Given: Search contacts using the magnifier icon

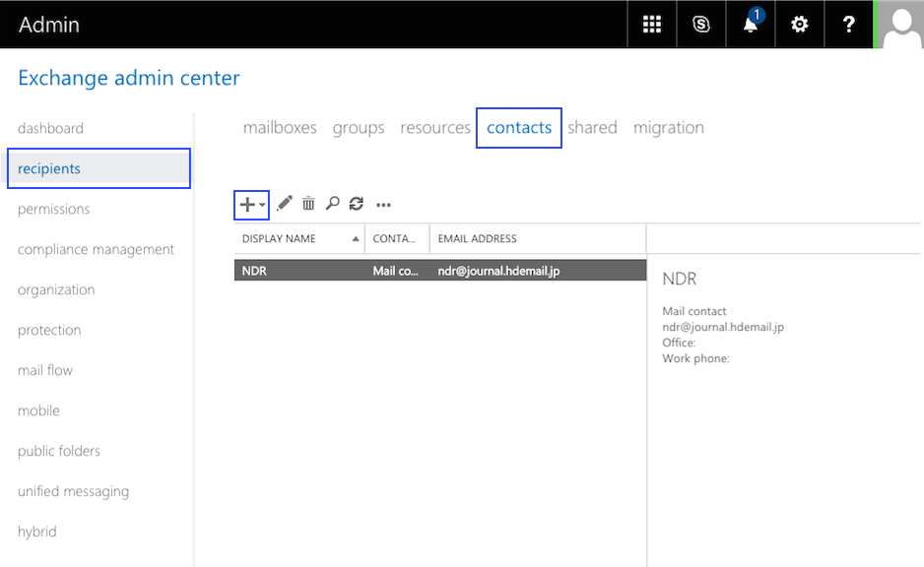Looking at the screenshot, I should [x=332, y=204].
